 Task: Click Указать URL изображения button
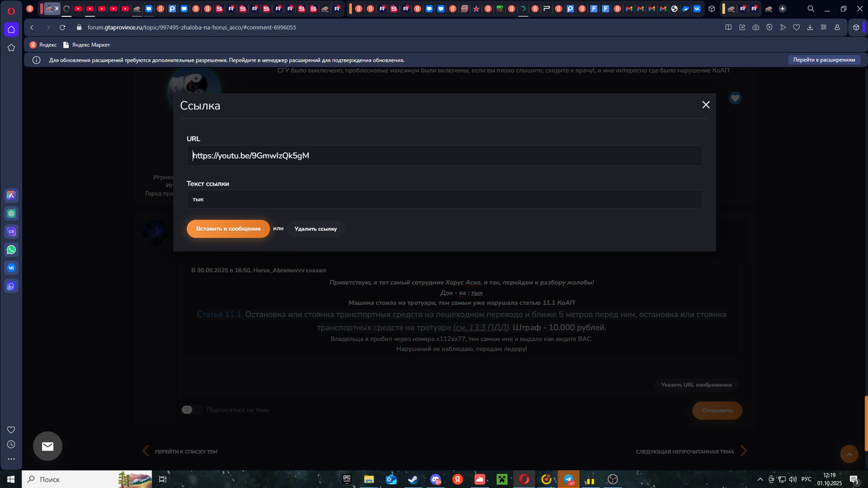pyautogui.click(x=696, y=384)
